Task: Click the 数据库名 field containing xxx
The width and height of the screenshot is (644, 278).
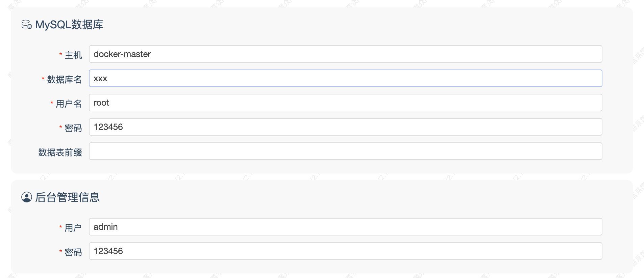Action: click(x=345, y=78)
